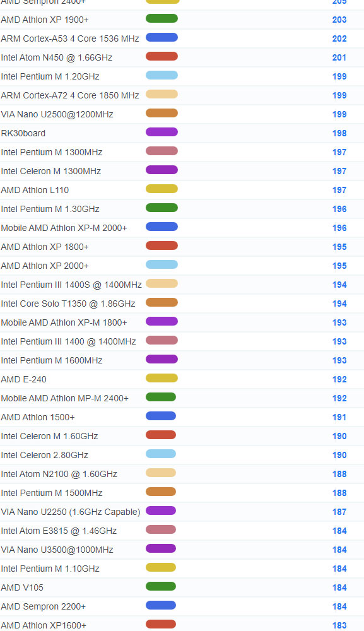The width and height of the screenshot is (364, 631).
Task: Click score 191 for AMD Athlon 1500+
Action: [339, 417]
